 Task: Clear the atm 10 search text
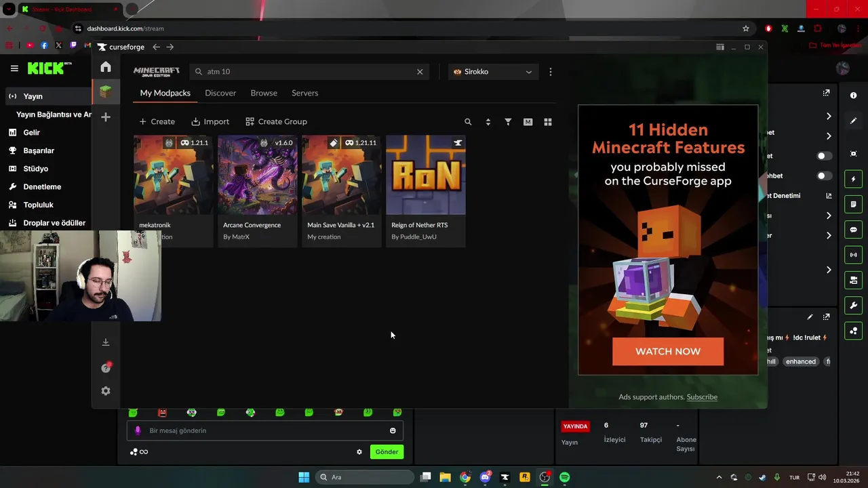tap(420, 72)
